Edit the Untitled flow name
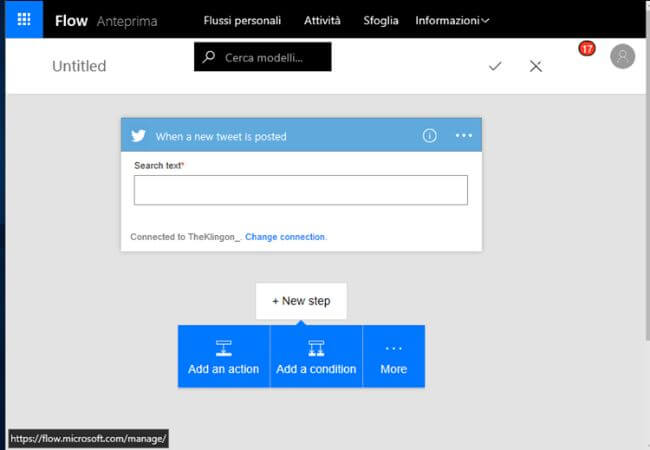650x450 pixels. pos(79,66)
